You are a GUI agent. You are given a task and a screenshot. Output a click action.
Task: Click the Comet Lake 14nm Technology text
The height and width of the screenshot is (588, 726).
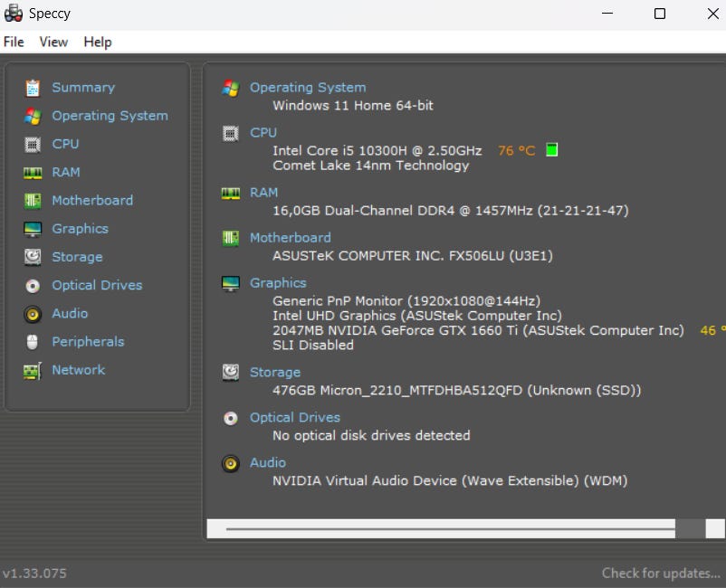point(371,166)
